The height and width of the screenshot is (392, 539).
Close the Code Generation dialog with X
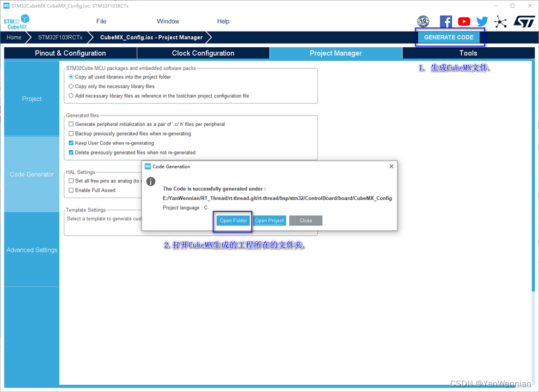tap(391, 167)
